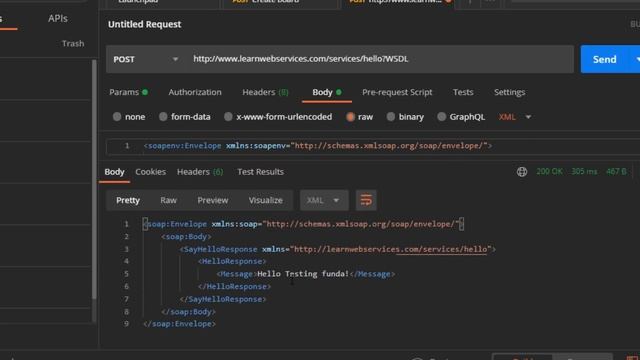Screen dimensions: 640x360
Task: Select the request Body tab
Action: pos(327,92)
